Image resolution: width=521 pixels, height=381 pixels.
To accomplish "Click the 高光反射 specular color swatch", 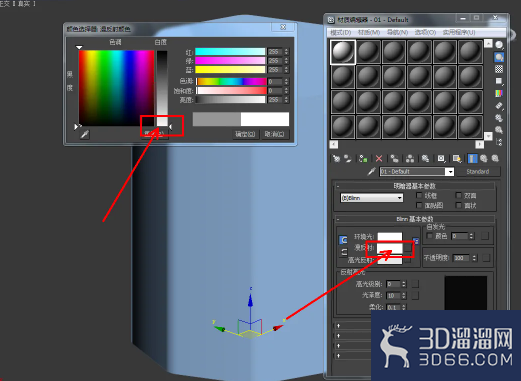I will click(390, 260).
